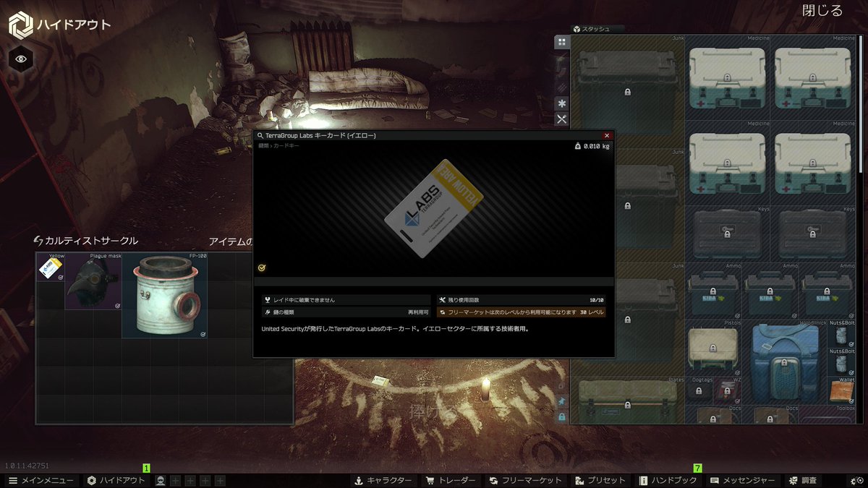Click the yellow checkmark found-in-raid icon in item window
868x488 pixels.
[261, 267]
